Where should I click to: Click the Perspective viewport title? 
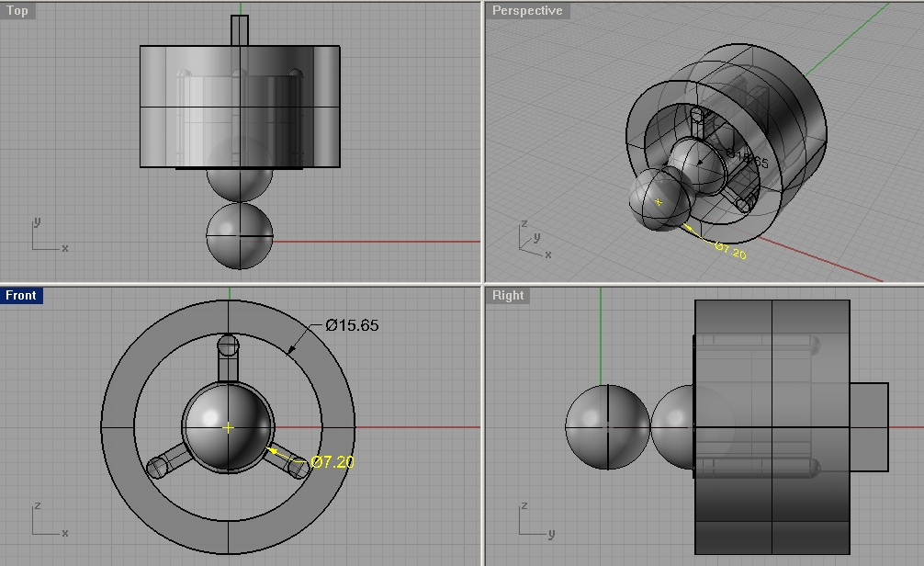(526, 11)
